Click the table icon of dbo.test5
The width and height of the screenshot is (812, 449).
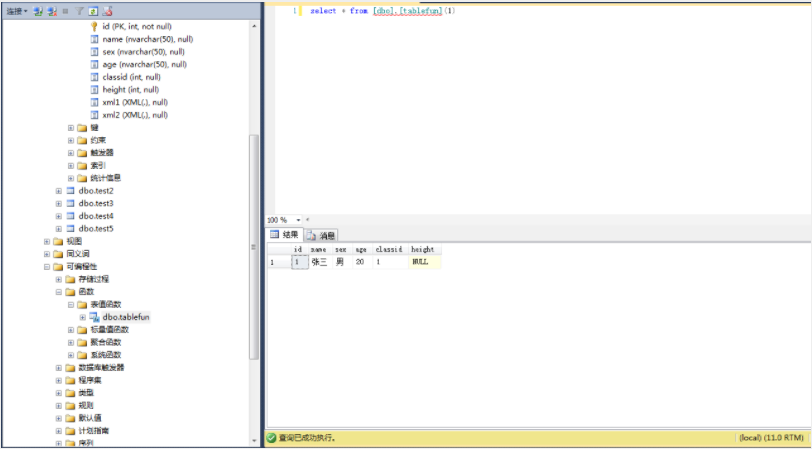[70, 228]
